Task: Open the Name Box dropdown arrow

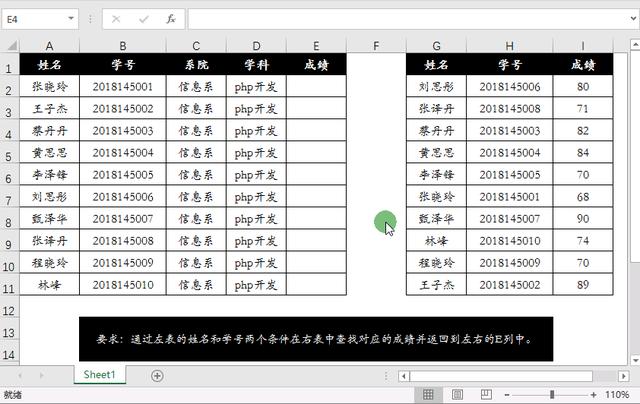Action: pos(71,18)
